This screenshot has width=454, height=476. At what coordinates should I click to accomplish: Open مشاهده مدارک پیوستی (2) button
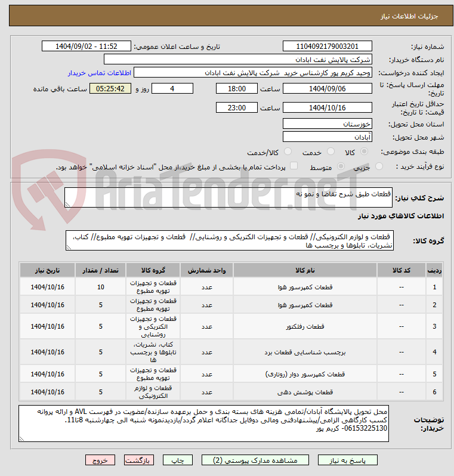click(x=255, y=460)
